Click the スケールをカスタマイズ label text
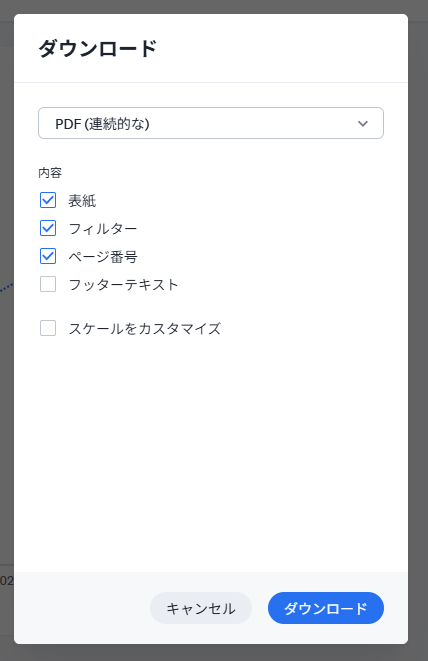The height and width of the screenshot is (661, 428). pyautogui.click(x=145, y=328)
